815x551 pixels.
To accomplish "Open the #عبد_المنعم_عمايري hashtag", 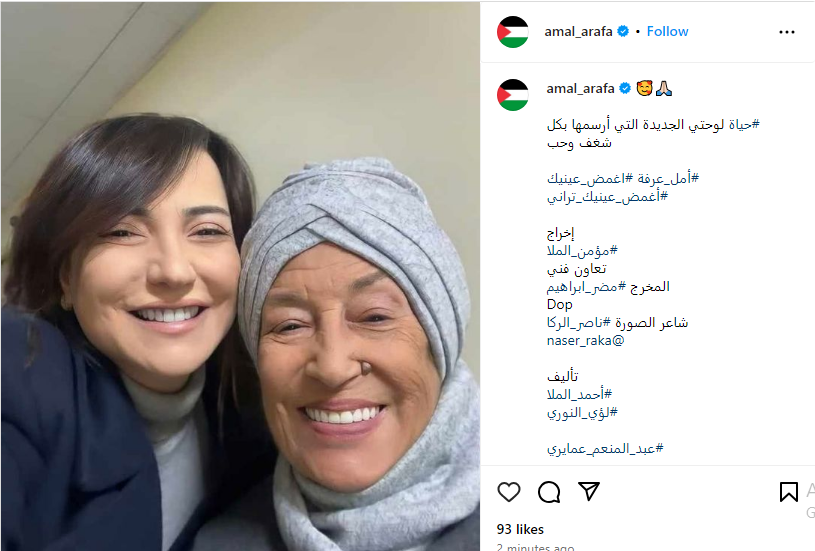I will point(605,449).
